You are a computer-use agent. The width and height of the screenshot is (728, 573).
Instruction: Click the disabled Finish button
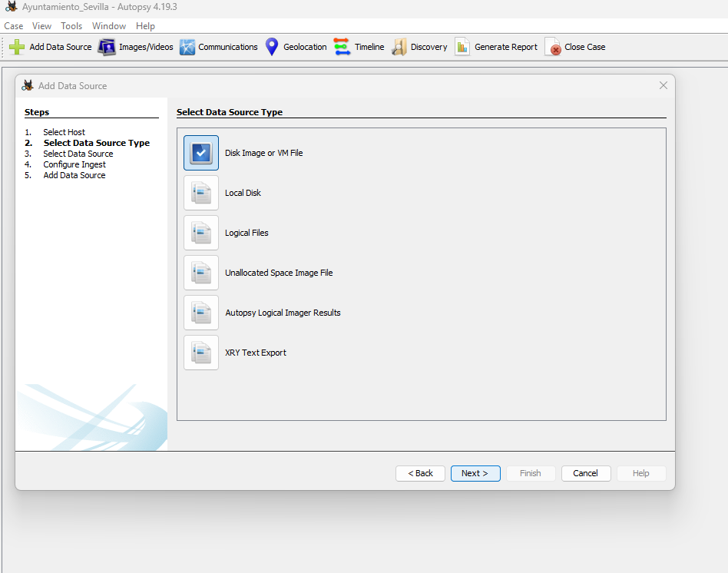(531, 473)
